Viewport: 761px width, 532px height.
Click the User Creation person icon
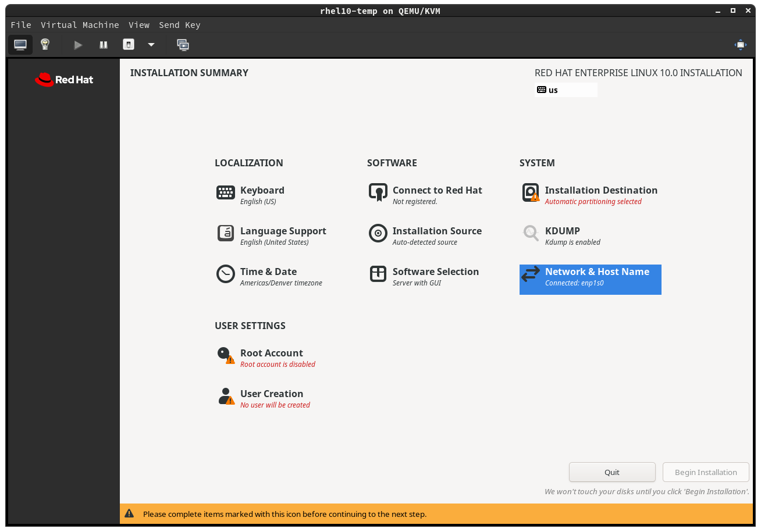coord(226,396)
